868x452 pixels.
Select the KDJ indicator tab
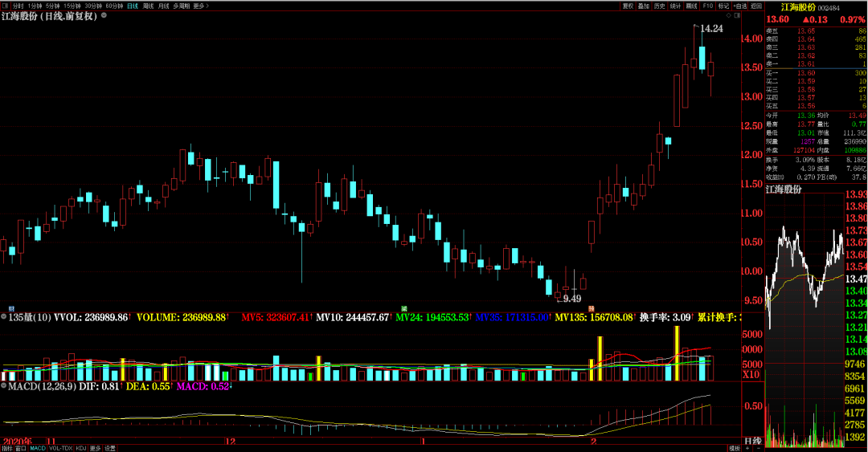[81, 448]
